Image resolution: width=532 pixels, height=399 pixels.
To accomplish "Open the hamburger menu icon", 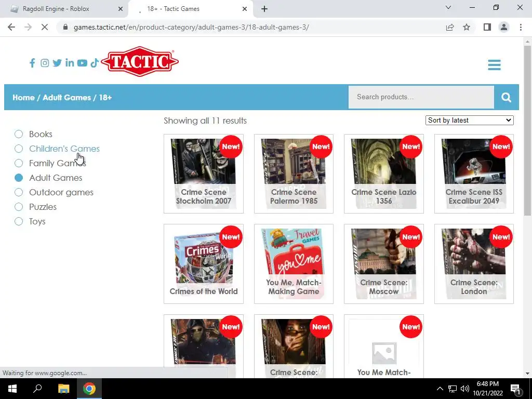I will pyautogui.click(x=494, y=65).
